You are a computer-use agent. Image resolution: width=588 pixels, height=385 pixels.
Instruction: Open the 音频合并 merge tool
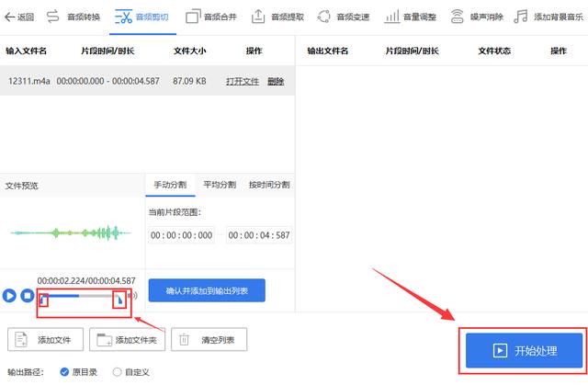click(211, 17)
